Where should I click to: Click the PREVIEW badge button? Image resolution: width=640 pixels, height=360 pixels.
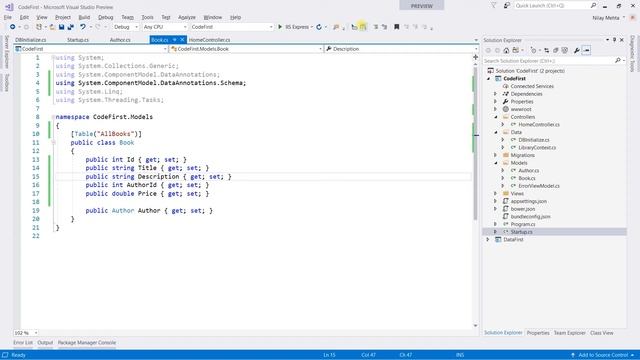tap(422, 6)
